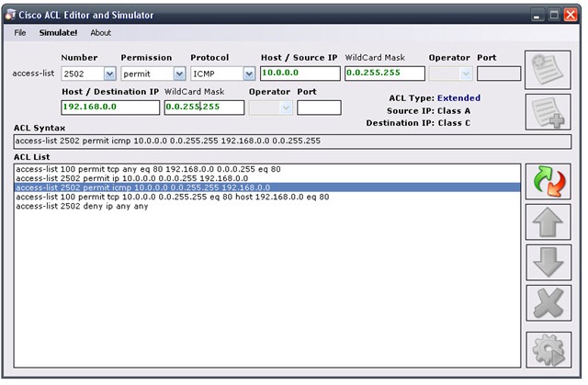This screenshot has width=588, height=385.
Task: Run simulation with the gear play icon
Action: (x=548, y=350)
